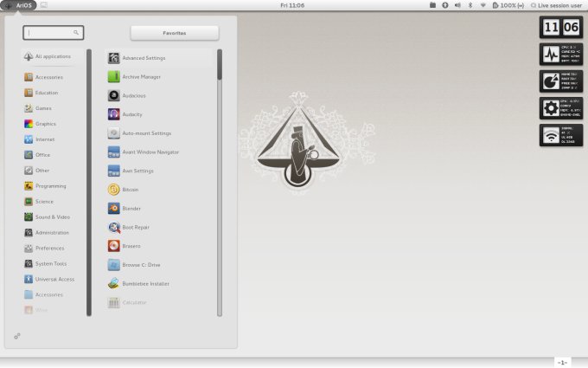The width and height of the screenshot is (588, 368).
Task: Focus the application search field
Action: 54,33
